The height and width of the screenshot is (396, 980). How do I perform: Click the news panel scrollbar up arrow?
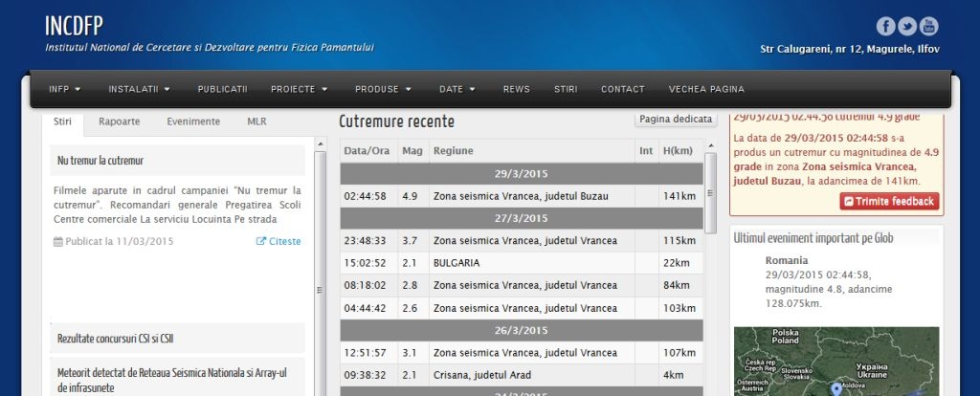coord(320,143)
